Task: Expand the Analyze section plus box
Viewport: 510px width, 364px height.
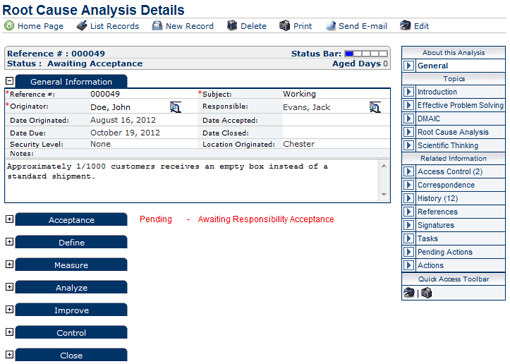Action: tap(10, 287)
